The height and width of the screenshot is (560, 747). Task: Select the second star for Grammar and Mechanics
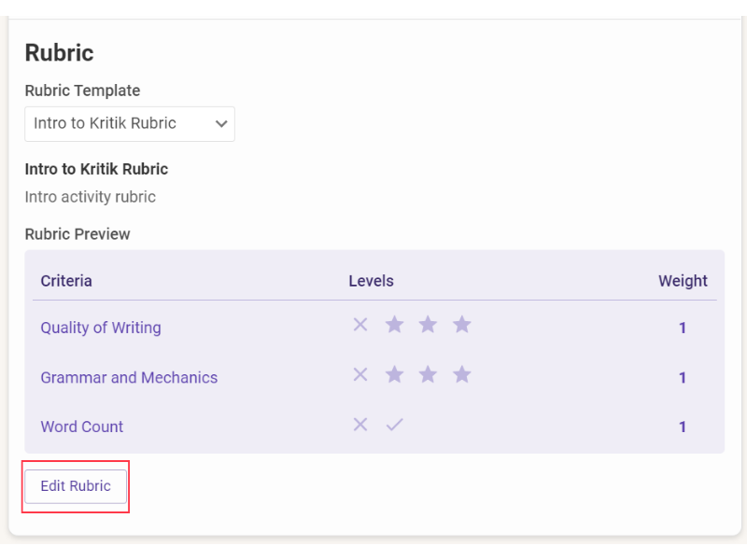point(428,375)
